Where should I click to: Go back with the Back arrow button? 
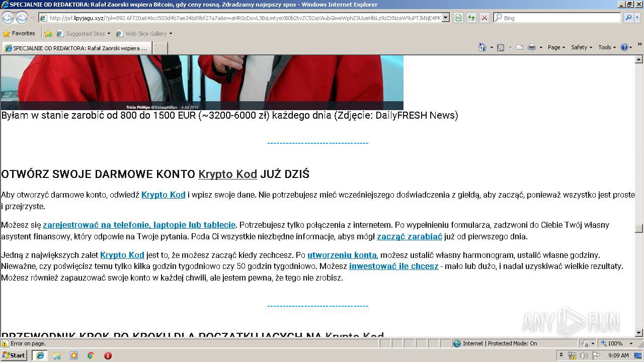[x=8, y=18]
